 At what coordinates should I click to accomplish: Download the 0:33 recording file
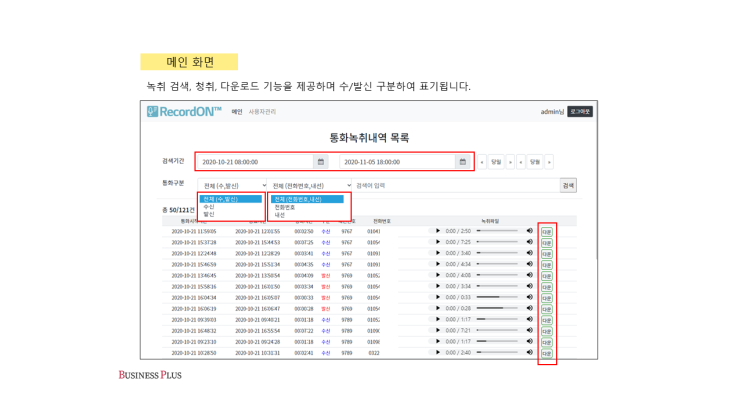[x=547, y=298]
